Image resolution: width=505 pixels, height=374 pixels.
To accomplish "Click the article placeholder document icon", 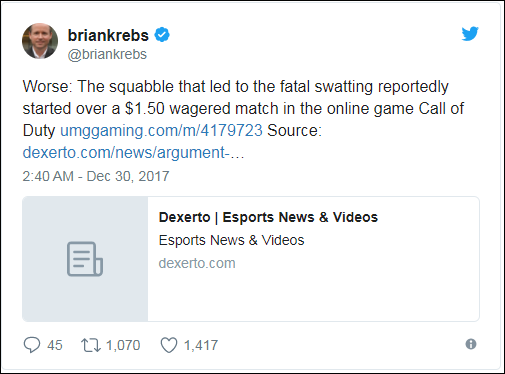I will [85, 259].
